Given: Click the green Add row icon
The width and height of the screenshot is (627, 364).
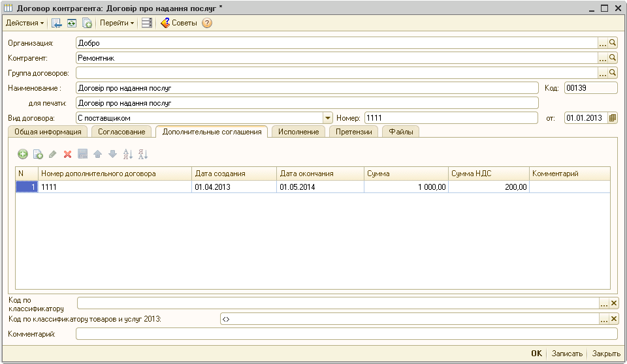Looking at the screenshot, I should point(22,154).
